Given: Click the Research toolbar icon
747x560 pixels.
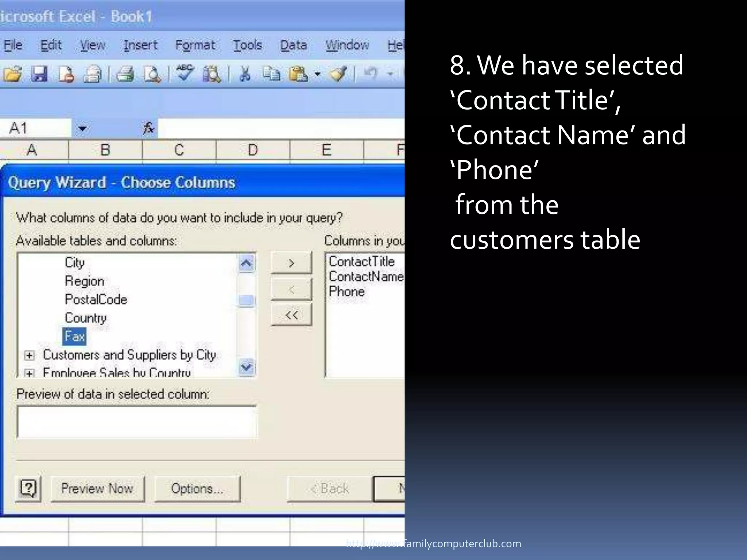Looking at the screenshot, I should pos(212,74).
